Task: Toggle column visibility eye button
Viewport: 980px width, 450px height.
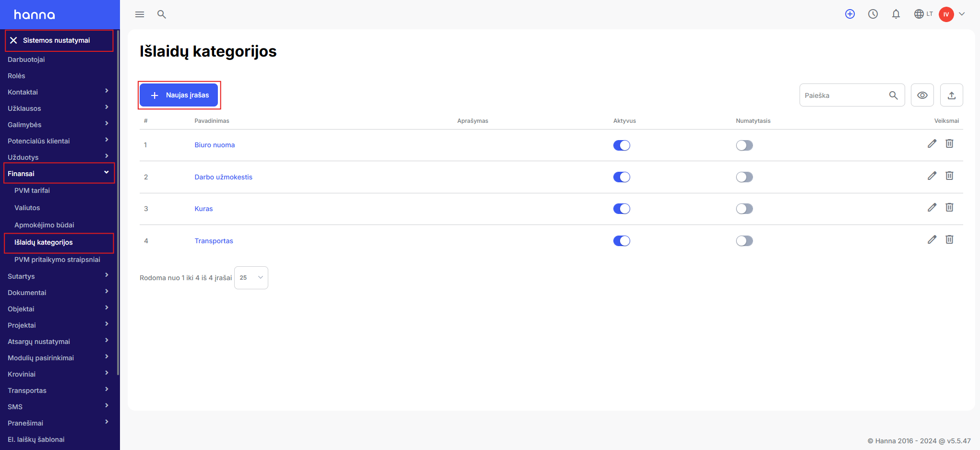Action: [x=922, y=95]
